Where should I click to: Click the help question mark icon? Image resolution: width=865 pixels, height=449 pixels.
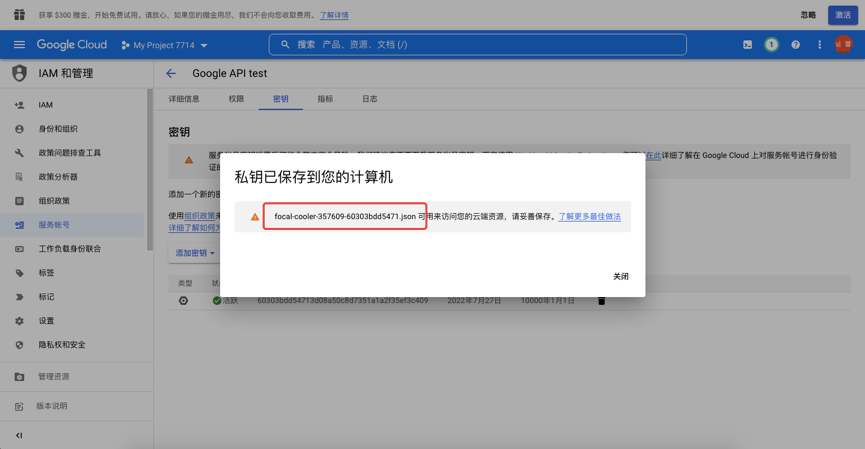[x=795, y=45]
